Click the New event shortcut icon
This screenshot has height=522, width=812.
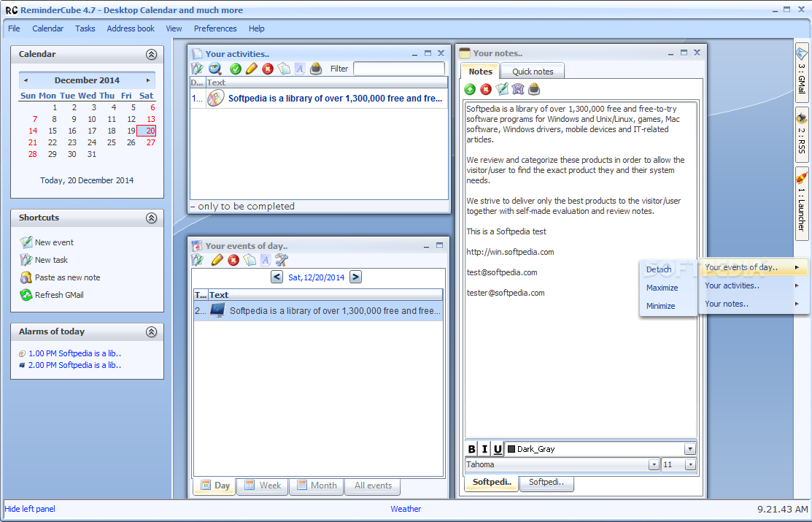pyautogui.click(x=26, y=242)
